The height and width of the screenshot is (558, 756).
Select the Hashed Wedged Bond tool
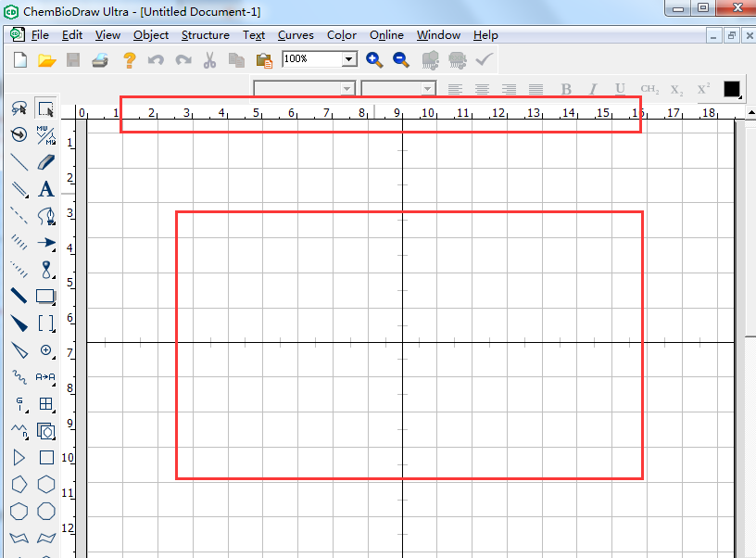[19, 269]
